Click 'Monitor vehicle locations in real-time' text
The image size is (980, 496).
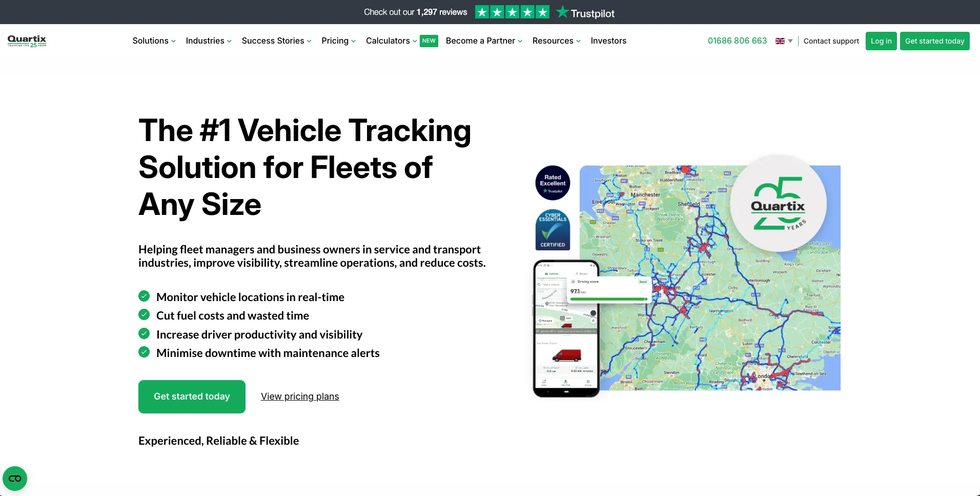(x=250, y=297)
